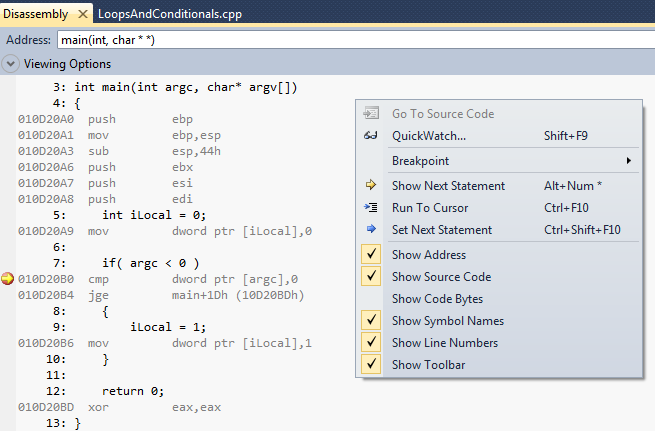
Task: Click the Run To Cursor icon
Action: (372, 208)
